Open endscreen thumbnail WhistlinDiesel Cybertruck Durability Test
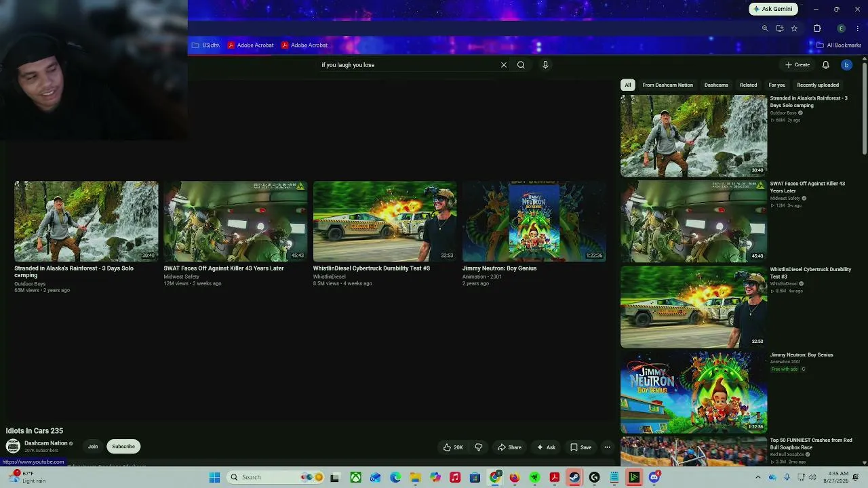Screen dimensions: 868x488 coord(385,221)
